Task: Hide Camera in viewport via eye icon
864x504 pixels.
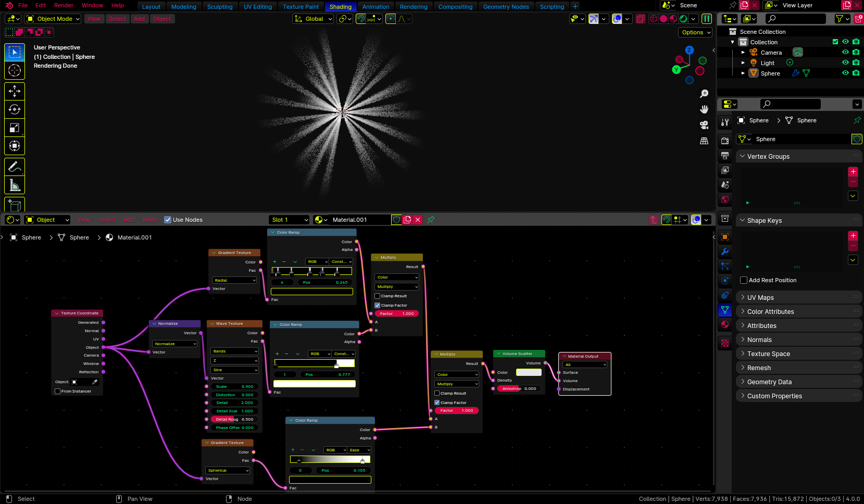Action: coord(845,52)
